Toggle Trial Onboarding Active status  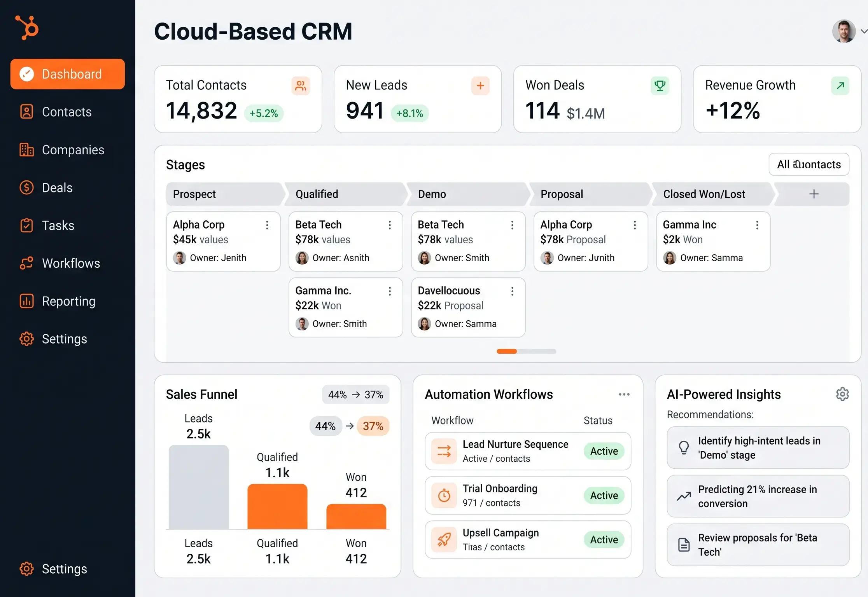click(604, 496)
